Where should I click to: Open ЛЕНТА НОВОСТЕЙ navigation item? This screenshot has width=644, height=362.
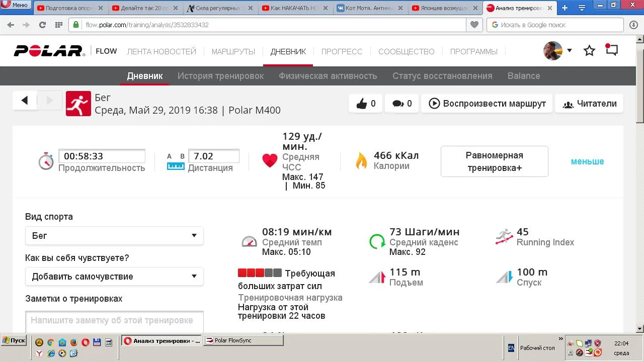162,51
